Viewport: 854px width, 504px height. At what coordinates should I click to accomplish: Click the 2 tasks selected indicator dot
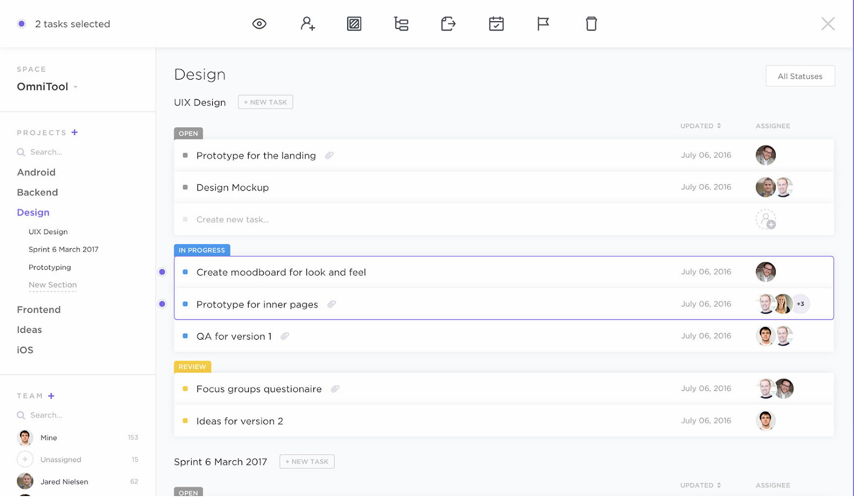[21, 23]
